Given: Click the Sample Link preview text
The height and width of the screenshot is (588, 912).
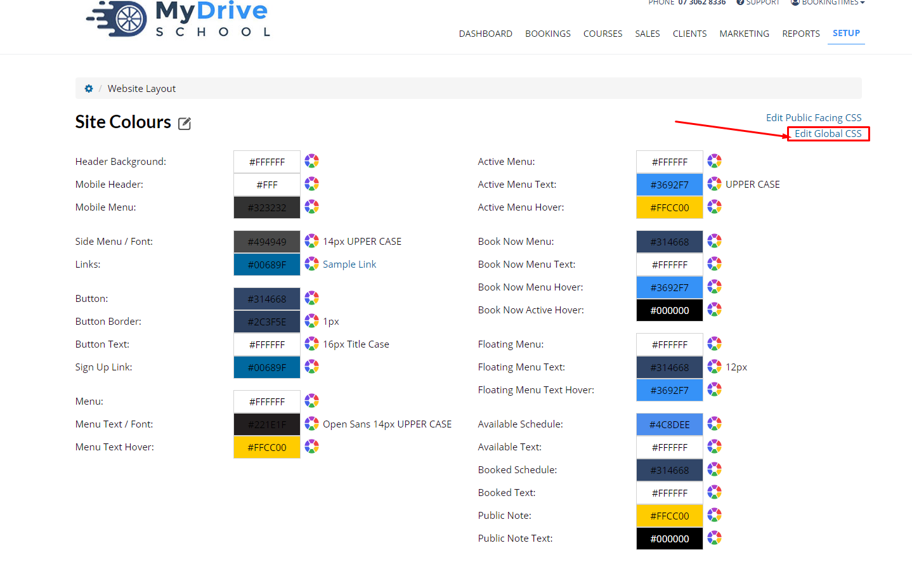Looking at the screenshot, I should (349, 264).
